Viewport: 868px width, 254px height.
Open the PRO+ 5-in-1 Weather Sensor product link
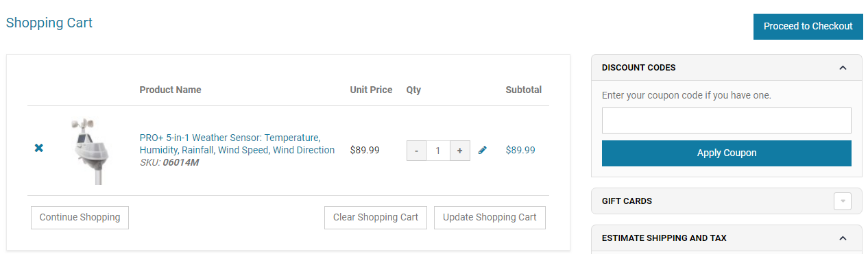(237, 144)
